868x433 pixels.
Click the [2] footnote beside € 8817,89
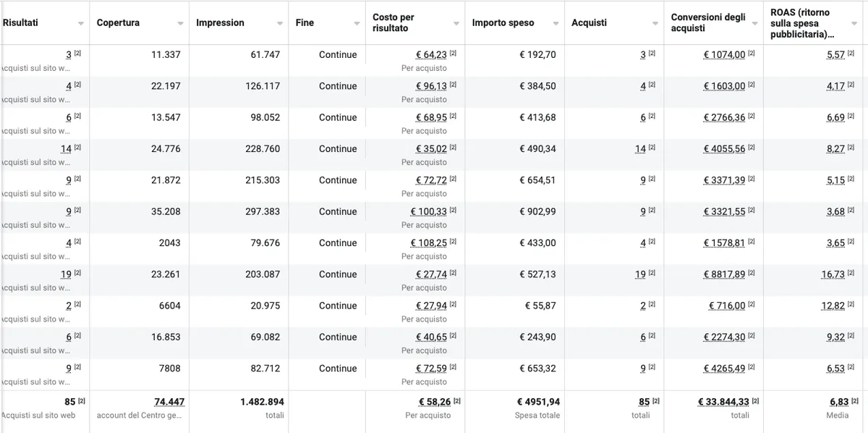pyautogui.click(x=752, y=273)
